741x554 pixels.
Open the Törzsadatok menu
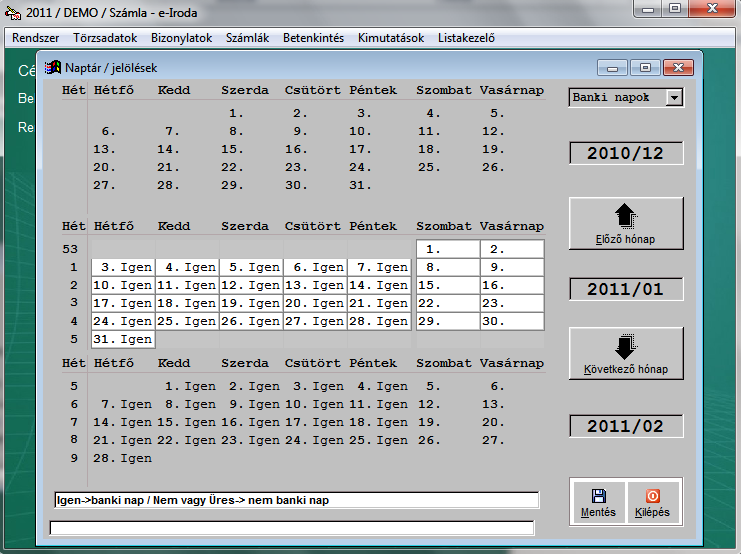pyautogui.click(x=106, y=38)
